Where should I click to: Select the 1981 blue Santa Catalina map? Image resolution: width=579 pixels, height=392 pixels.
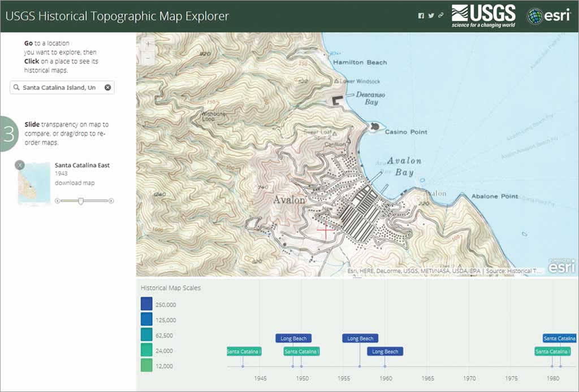pos(559,338)
